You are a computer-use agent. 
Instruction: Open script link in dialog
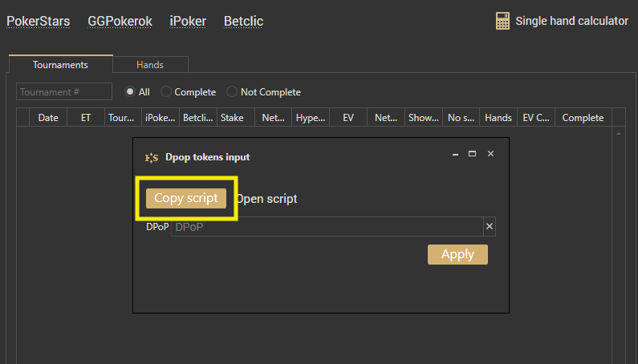(267, 199)
